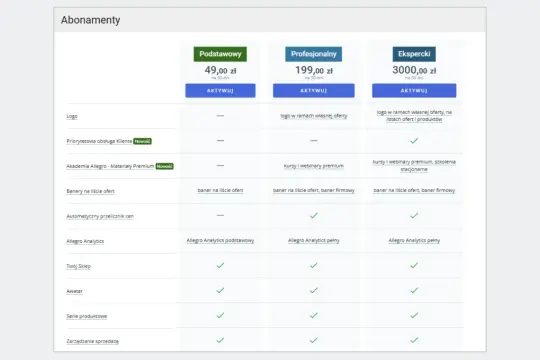The width and height of the screenshot is (540, 360).
Task: Open Banery na liście ofert link
Action: (x=91, y=191)
